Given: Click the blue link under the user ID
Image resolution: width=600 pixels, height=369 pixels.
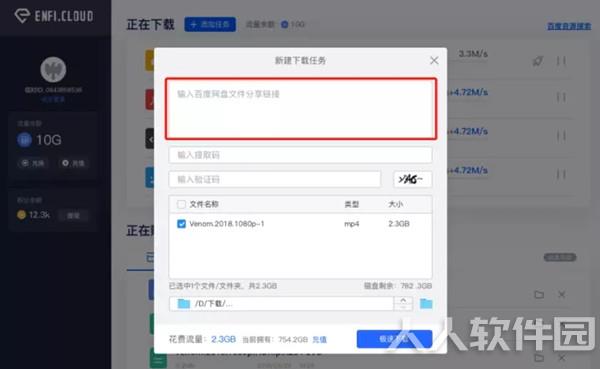Looking at the screenshot, I should [x=53, y=99].
